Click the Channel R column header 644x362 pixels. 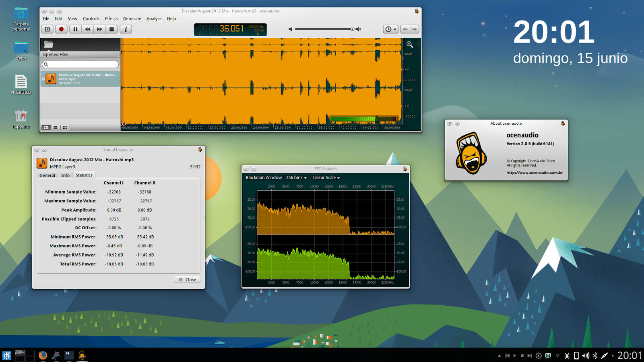coord(144,183)
